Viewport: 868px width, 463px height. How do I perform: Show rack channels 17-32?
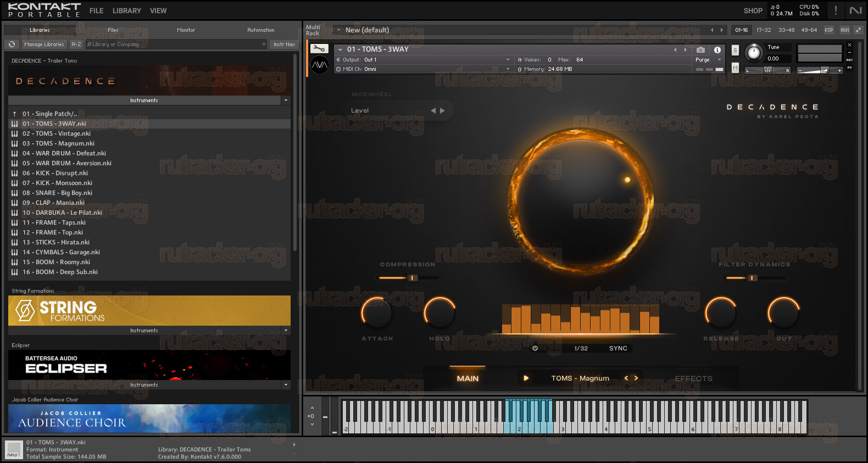pos(764,30)
